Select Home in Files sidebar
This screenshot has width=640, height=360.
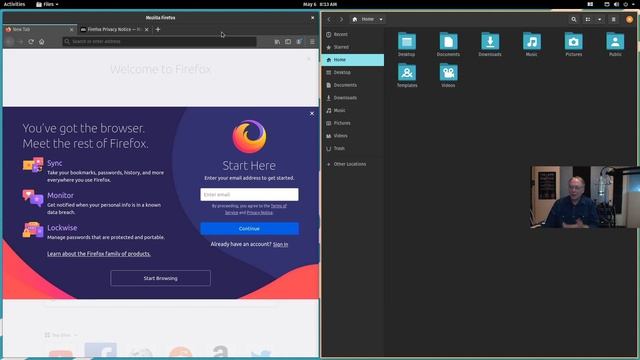point(353,60)
